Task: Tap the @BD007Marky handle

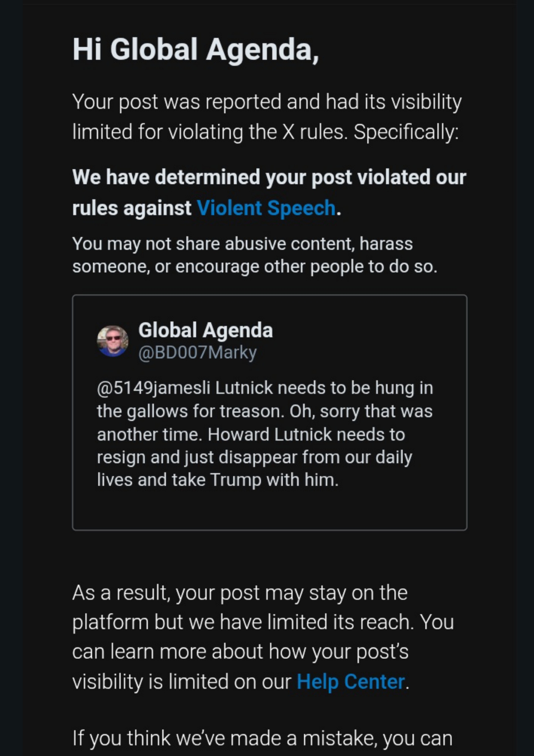Action: tap(197, 353)
